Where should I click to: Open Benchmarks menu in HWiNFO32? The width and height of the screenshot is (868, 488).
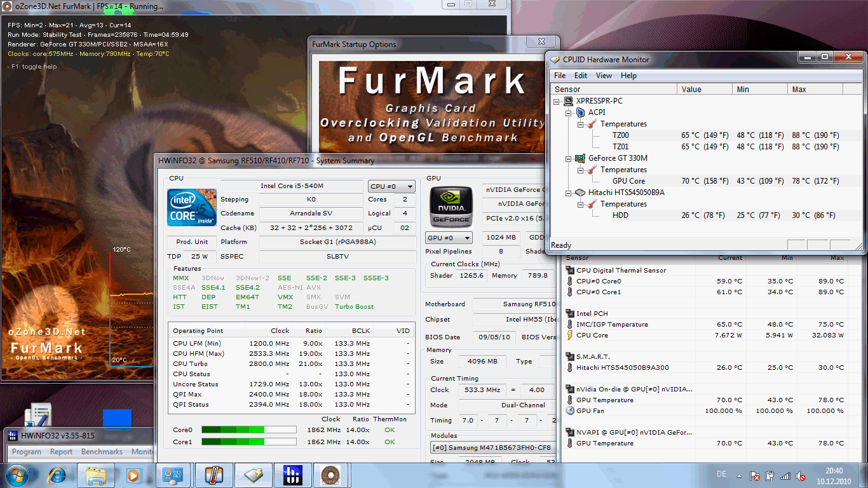click(102, 452)
